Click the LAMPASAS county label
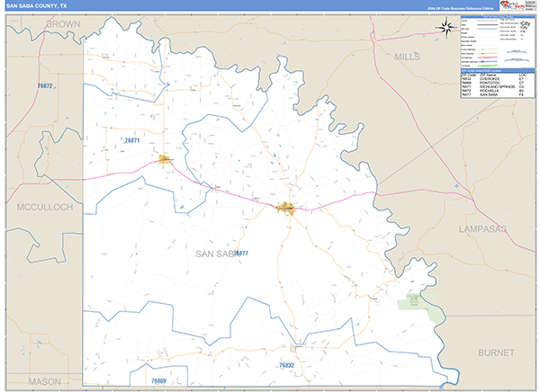 point(482,229)
